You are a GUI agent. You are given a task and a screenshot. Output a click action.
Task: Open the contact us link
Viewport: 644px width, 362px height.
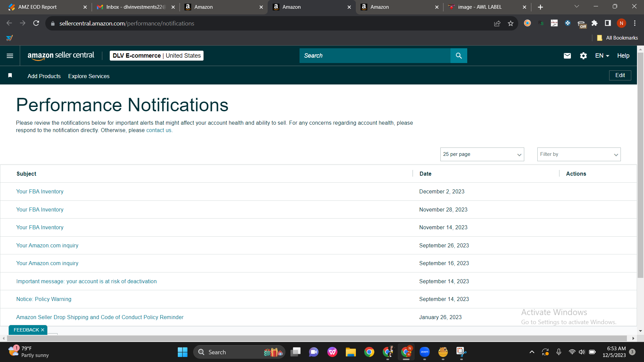[x=159, y=130]
